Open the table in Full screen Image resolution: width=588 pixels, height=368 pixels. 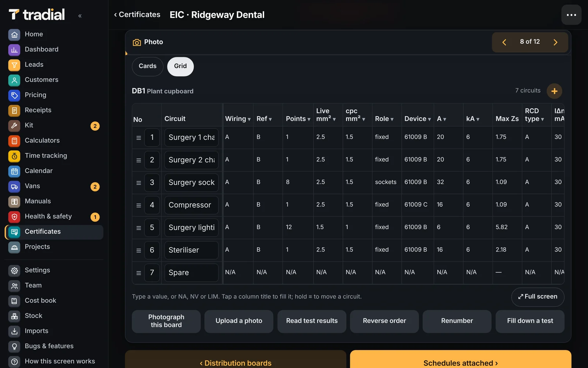pos(538,297)
